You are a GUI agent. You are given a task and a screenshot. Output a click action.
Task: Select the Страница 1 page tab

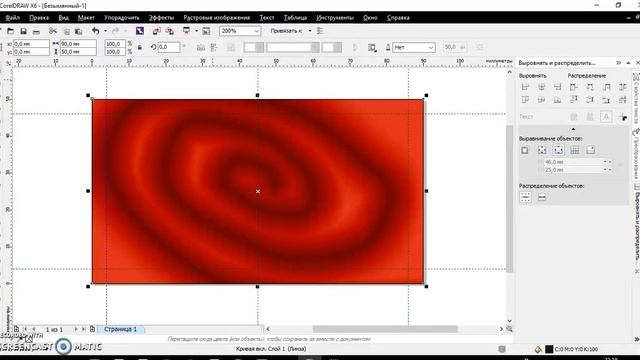120,329
